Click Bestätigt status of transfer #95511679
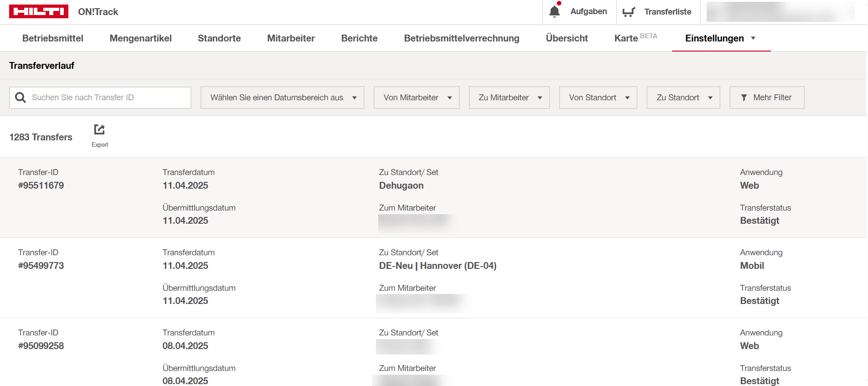 [760, 221]
